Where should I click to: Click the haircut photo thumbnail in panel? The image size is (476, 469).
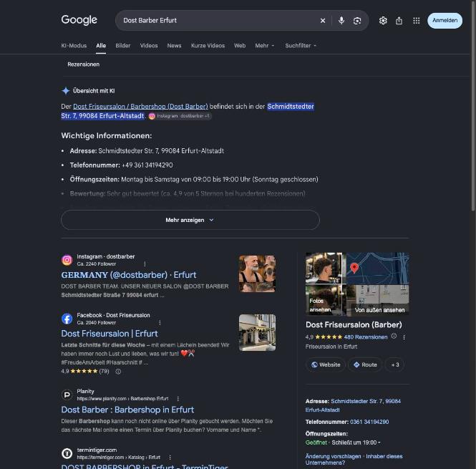324,269
